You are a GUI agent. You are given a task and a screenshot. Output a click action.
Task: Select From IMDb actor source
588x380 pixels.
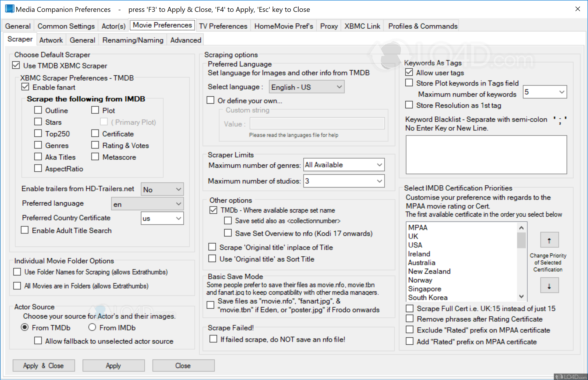[92, 327]
